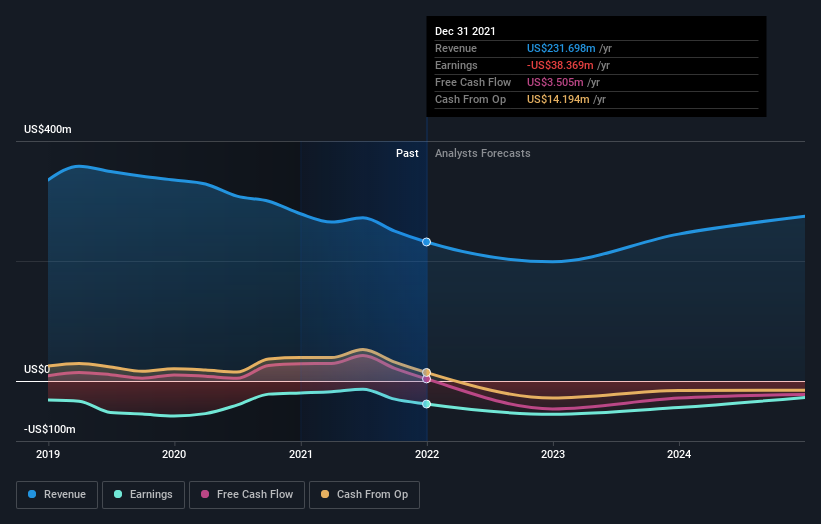Toggle the Cash From Op legend button
Viewport: 821px width, 524px height.
pyautogui.click(x=364, y=495)
